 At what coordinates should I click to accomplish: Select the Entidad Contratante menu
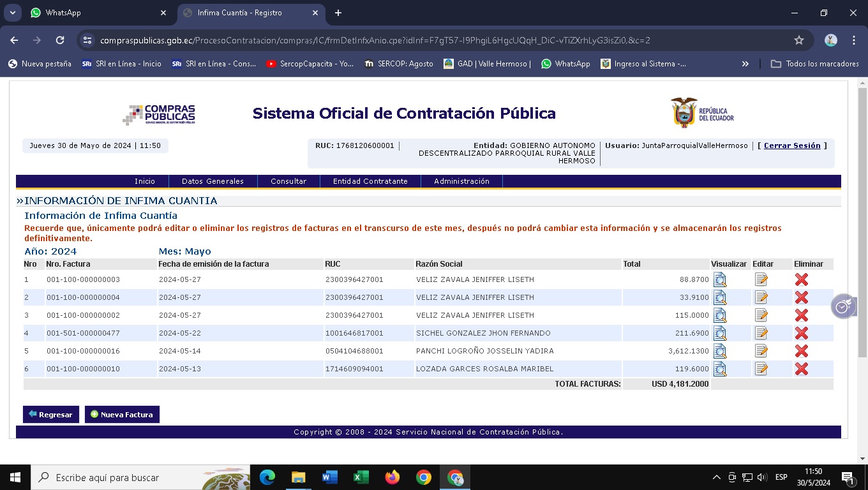(x=370, y=181)
